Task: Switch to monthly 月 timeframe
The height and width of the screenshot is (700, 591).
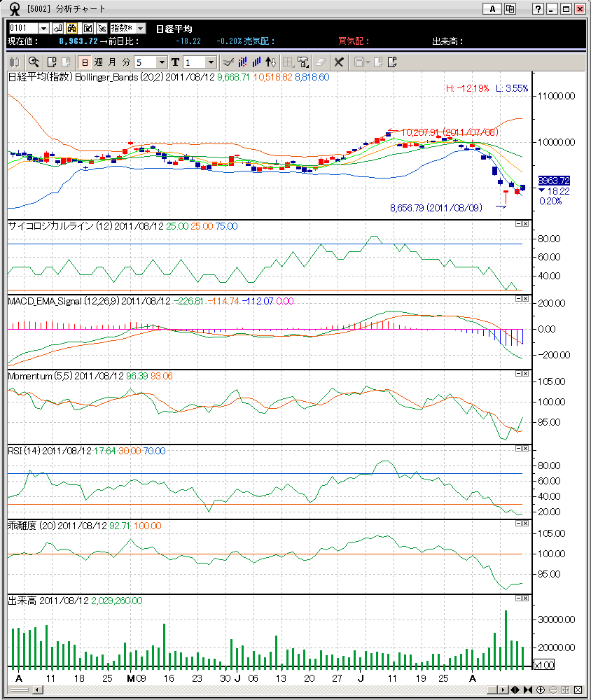Action: 112,62
